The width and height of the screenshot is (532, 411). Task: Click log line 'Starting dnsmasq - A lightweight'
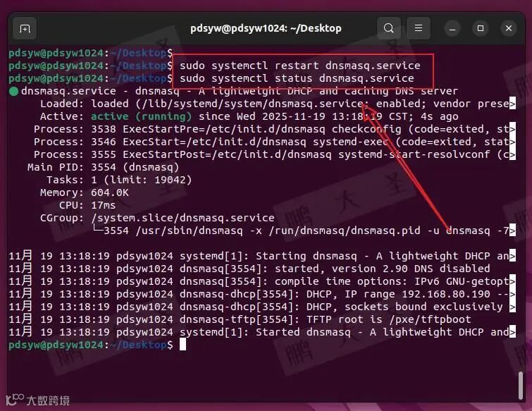[x=262, y=256]
